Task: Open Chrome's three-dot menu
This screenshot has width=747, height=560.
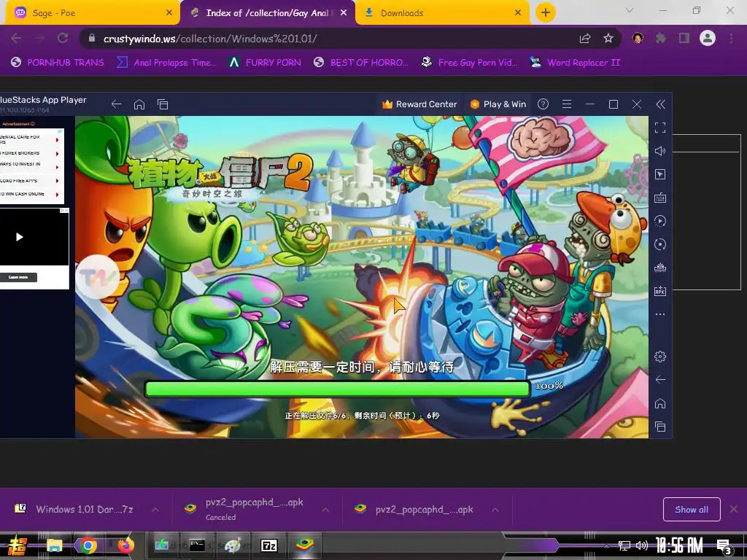Action: point(731,39)
